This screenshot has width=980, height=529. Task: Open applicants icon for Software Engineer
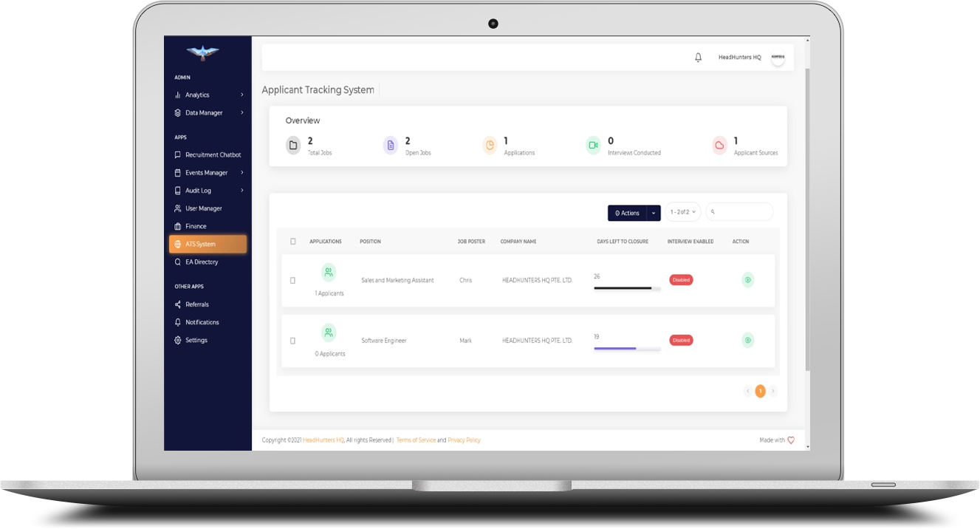(329, 332)
